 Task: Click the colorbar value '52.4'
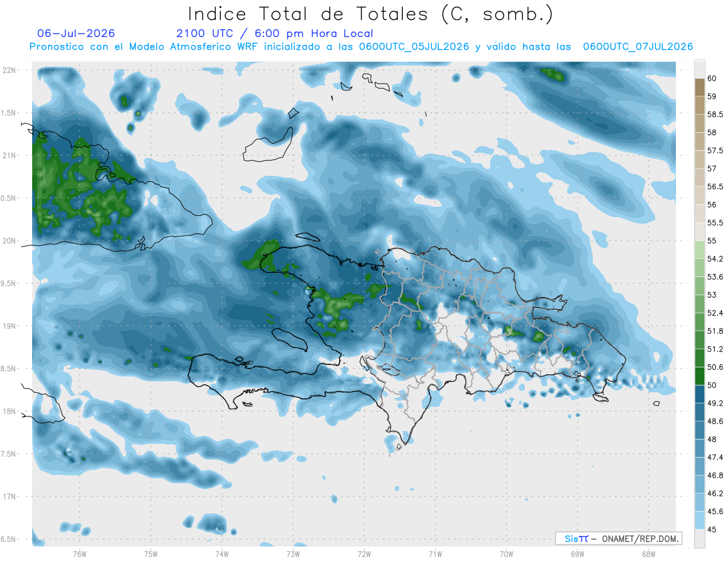pyautogui.click(x=715, y=313)
